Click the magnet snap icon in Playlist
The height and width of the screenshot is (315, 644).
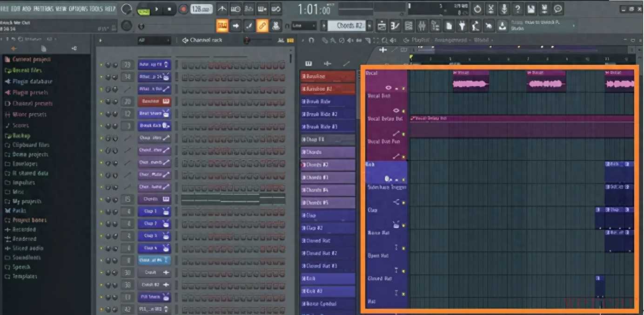click(x=311, y=41)
